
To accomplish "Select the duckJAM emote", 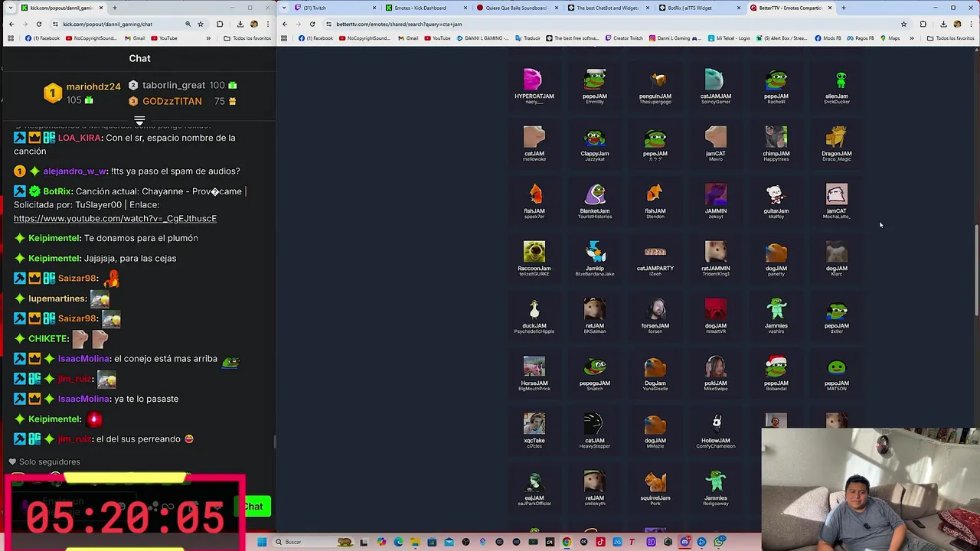I will pos(534,315).
